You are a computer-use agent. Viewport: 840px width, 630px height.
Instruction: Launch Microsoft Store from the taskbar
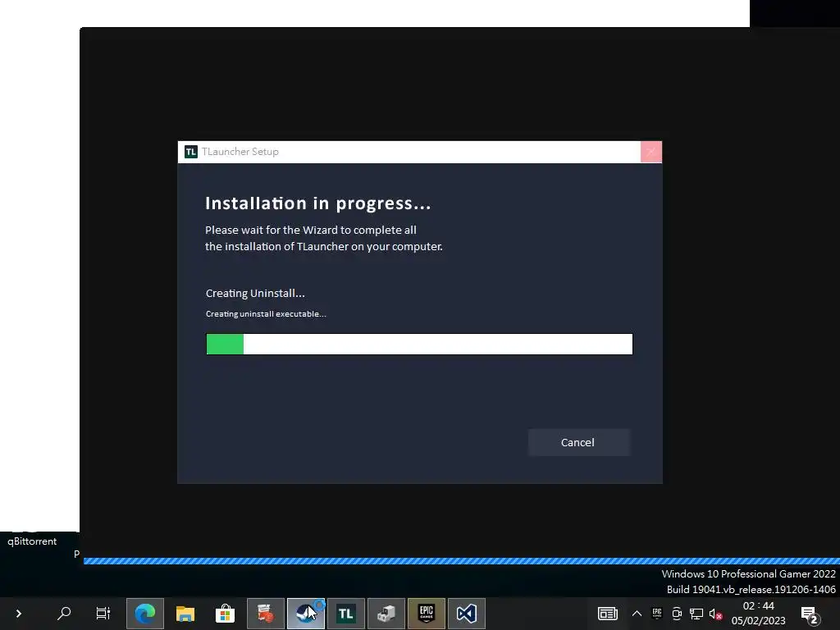click(225, 614)
